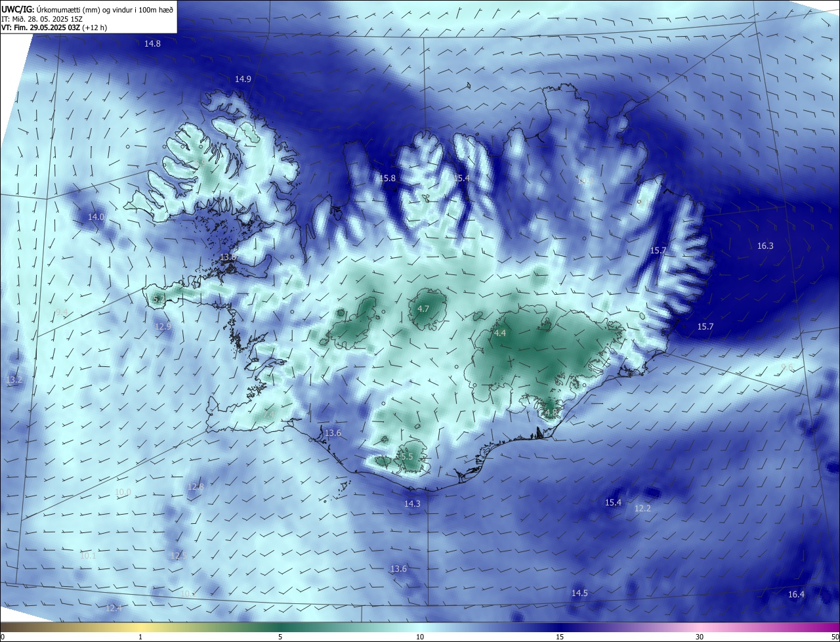Click the faint 10.1 value label
Screen dimensions: 840x642
click(88, 556)
